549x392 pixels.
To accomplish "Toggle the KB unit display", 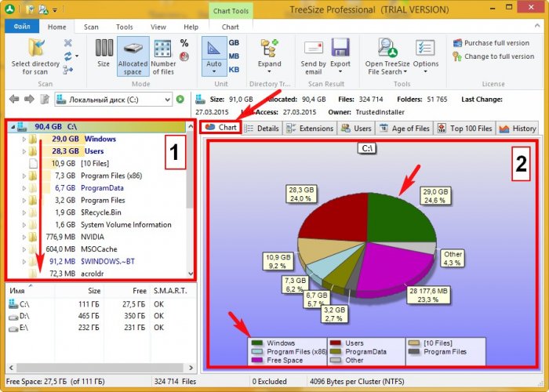I will coord(234,68).
